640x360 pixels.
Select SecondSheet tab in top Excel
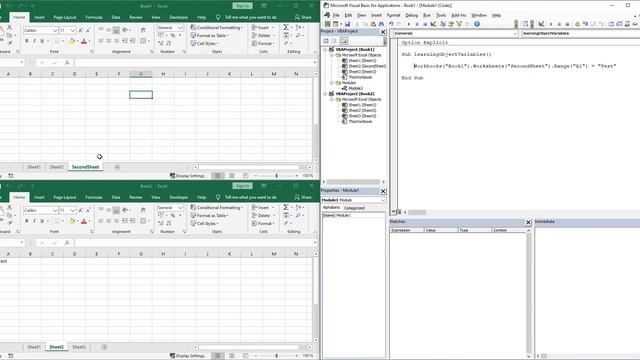pyautogui.click(x=85, y=167)
